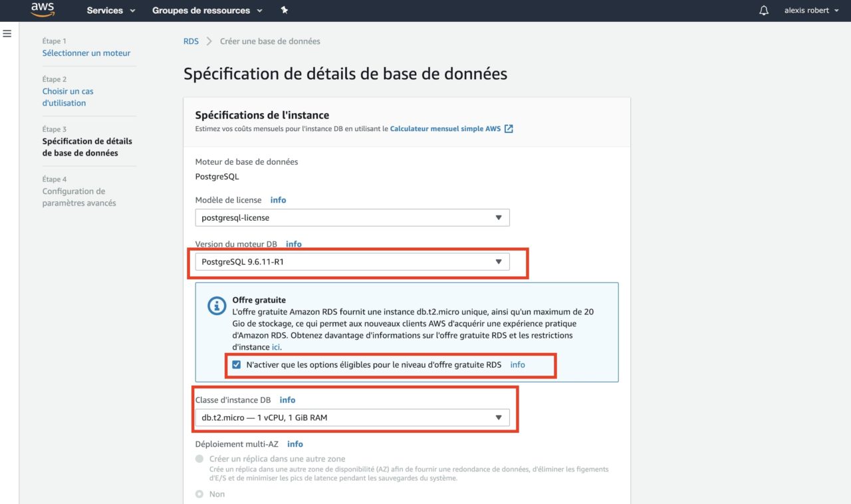Click the PostgreSQL engine value text
This screenshot has height=504, width=851.
217,177
